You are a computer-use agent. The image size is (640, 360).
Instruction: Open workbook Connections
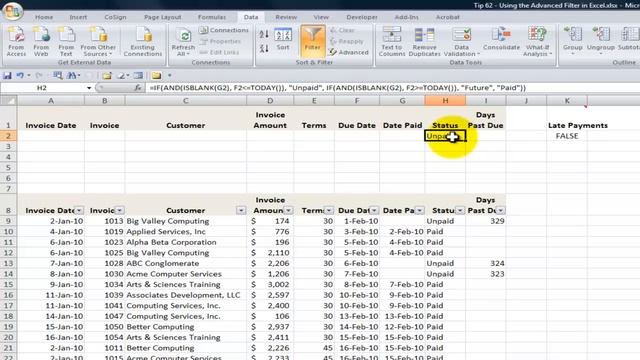[x=224, y=30]
